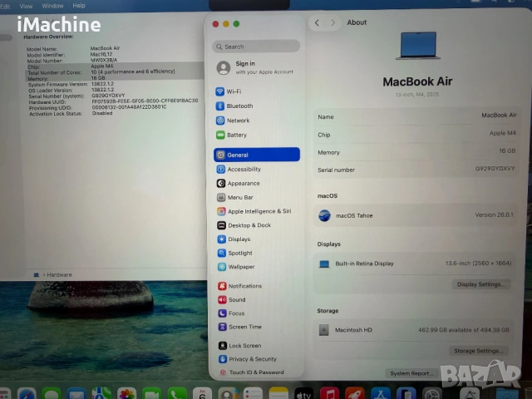Click the Search field in System Settings

pyautogui.click(x=256, y=47)
